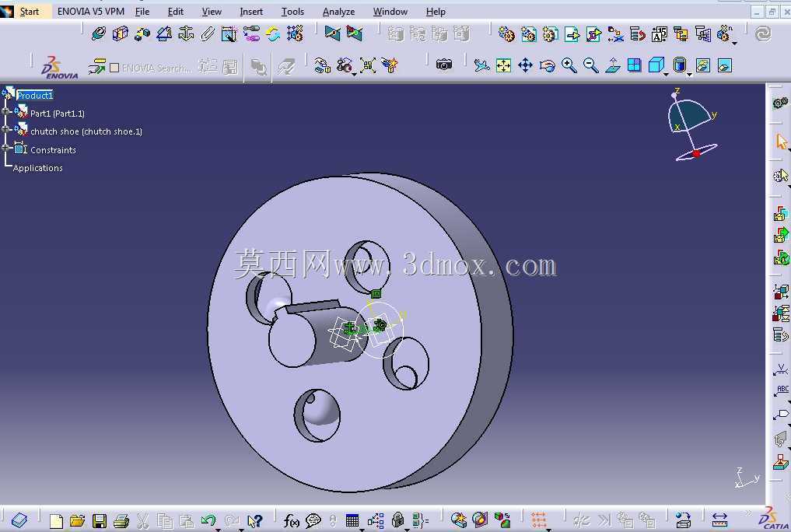The image size is (791, 532).
Task: Click the Zoom Out magnifier
Action: pos(591,65)
